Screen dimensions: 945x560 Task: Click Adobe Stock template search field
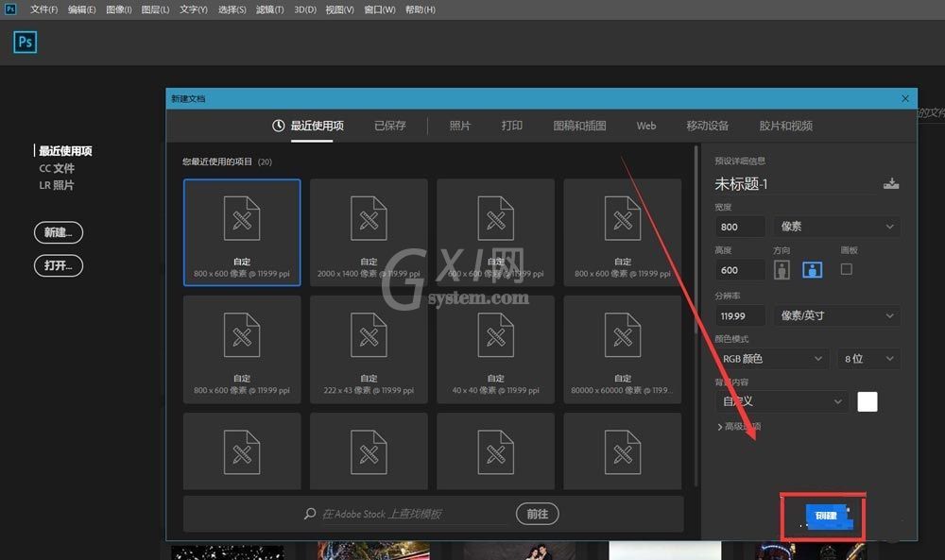[416, 514]
